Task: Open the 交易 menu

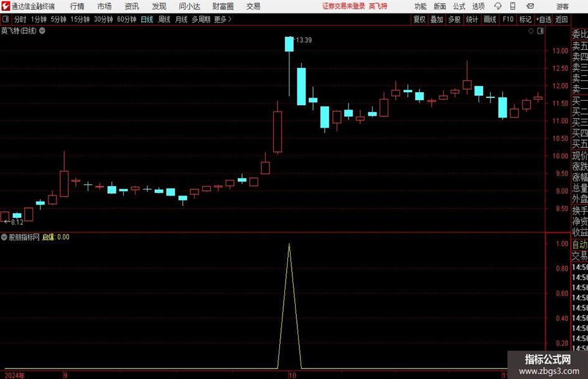Action: 253,6
